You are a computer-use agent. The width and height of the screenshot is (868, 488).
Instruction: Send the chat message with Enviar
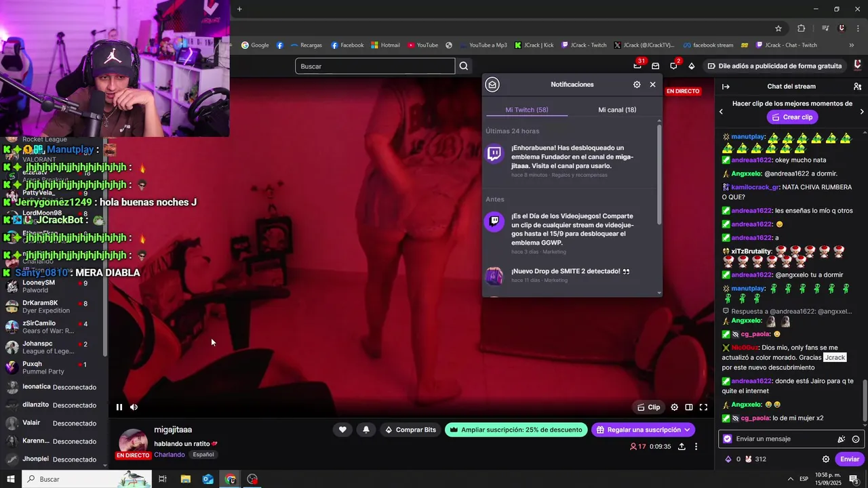850,459
